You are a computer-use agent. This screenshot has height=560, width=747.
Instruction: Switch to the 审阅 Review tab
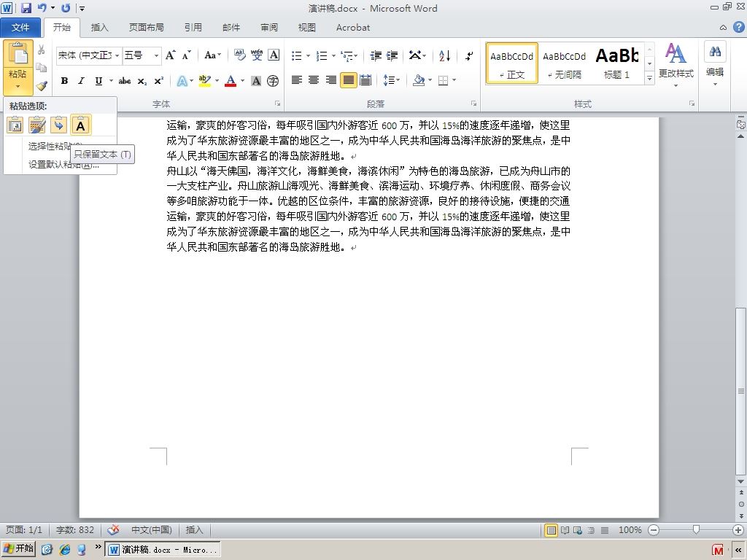pyautogui.click(x=269, y=28)
